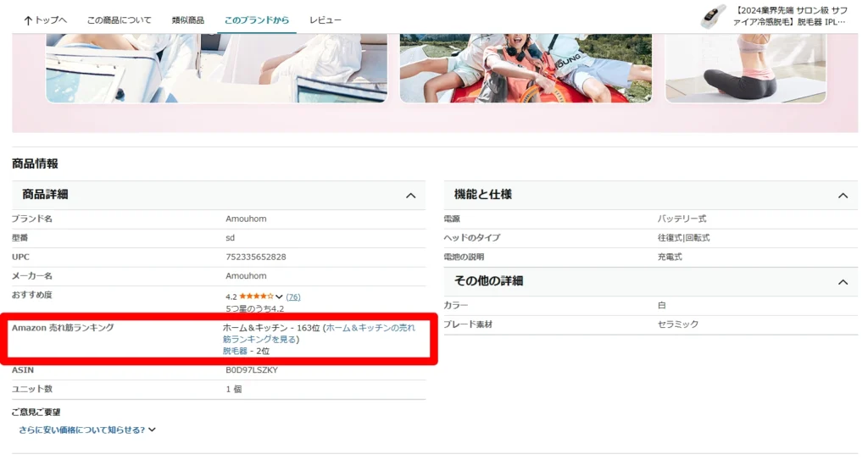The width and height of the screenshot is (868, 460).
Task: Go to the レビュー tab
Action: pos(325,20)
